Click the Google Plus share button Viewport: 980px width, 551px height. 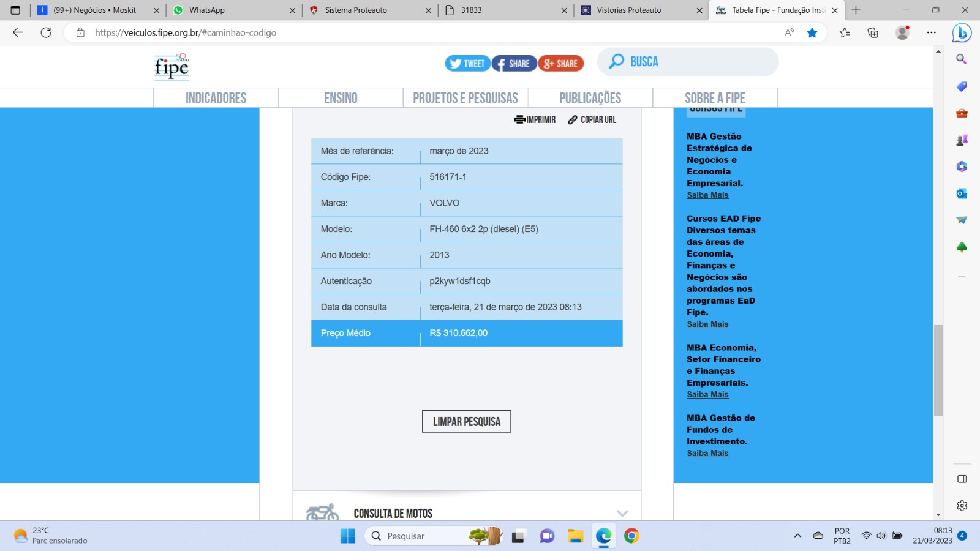click(560, 64)
